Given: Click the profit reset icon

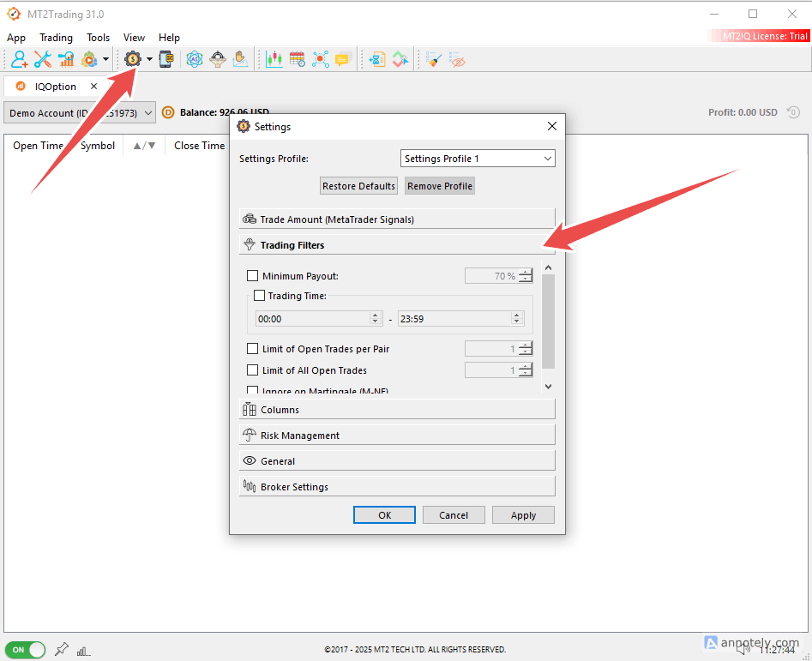Looking at the screenshot, I should point(793,112).
